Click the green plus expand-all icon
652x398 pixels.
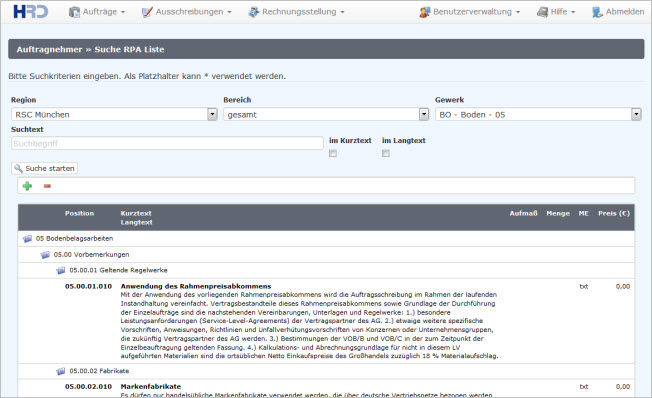click(x=27, y=186)
